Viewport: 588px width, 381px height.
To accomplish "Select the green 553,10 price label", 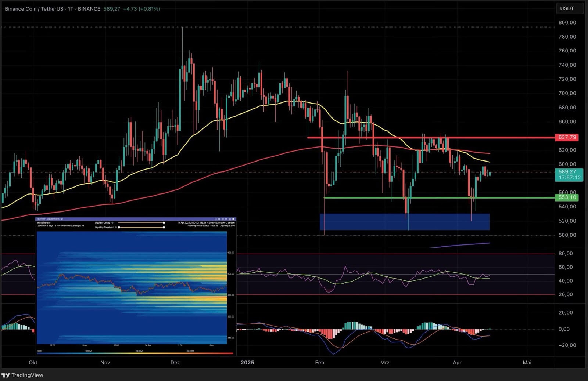I will click(567, 197).
